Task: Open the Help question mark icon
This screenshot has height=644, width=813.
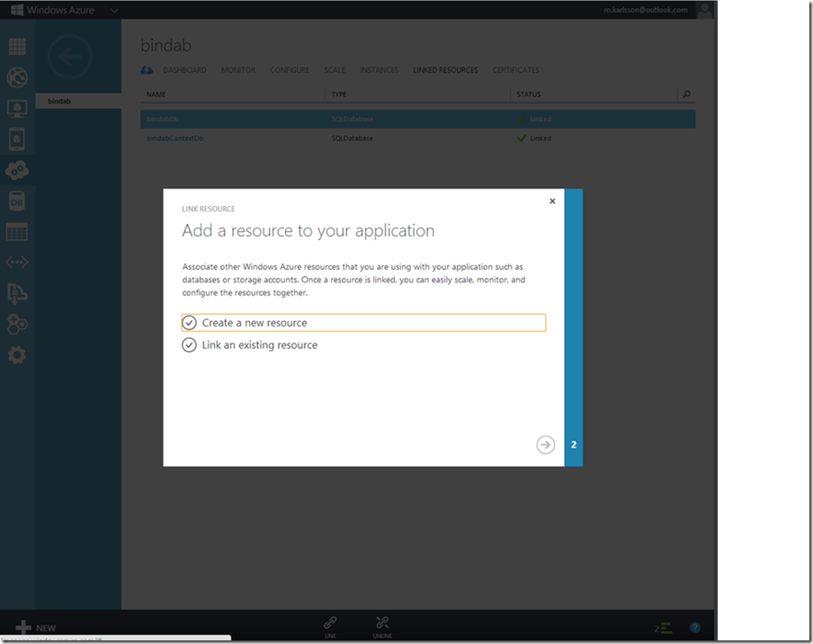Action: pyautogui.click(x=695, y=628)
